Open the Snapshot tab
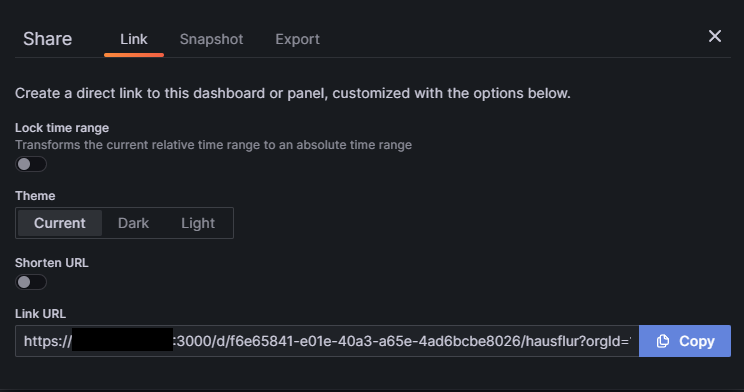This screenshot has height=392, width=744. pos(211,39)
